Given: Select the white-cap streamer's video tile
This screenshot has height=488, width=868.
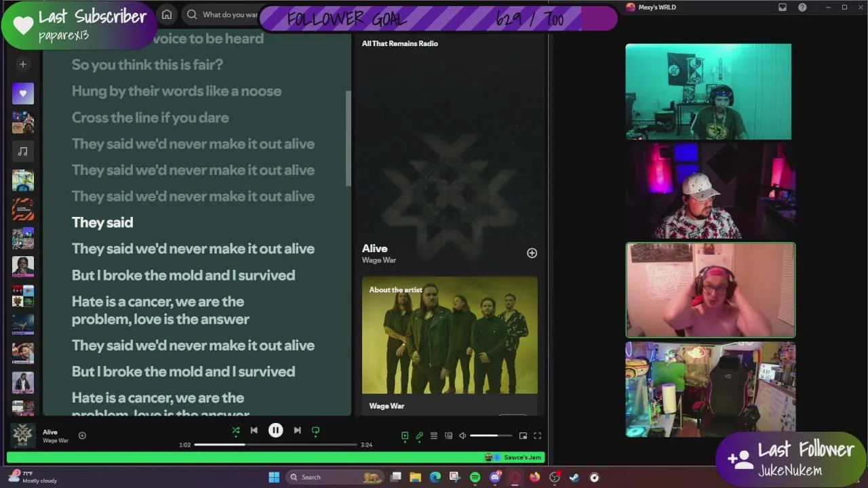Looking at the screenshot, I should [711, 191].
